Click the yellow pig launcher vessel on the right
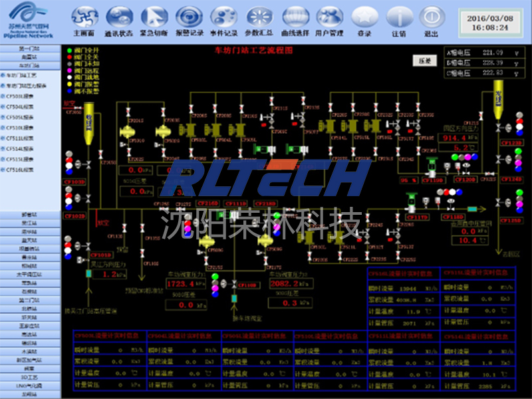 pos(498,99)
